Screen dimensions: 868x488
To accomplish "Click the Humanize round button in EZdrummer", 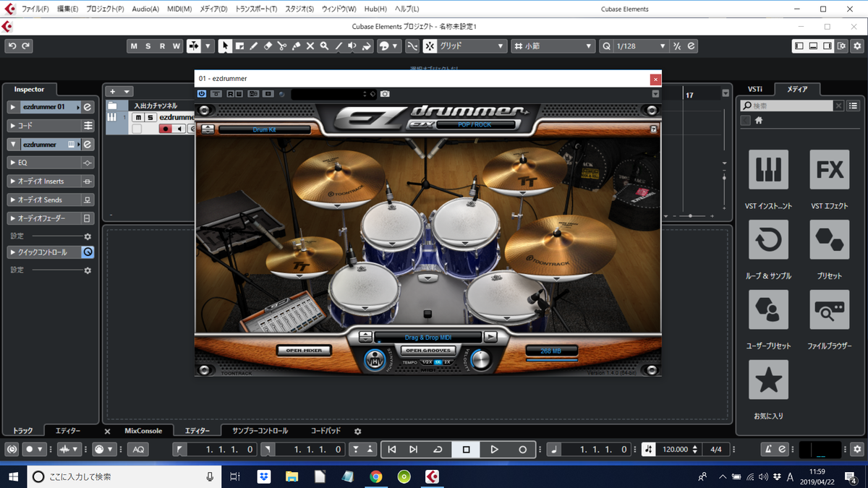I will point(374,359).
